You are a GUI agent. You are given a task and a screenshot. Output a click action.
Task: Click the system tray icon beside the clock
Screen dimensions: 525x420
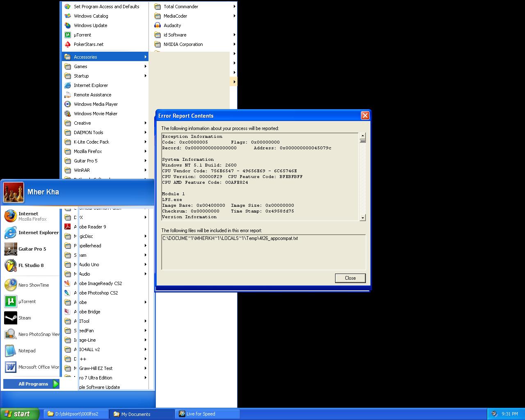[x=495, y=414]
